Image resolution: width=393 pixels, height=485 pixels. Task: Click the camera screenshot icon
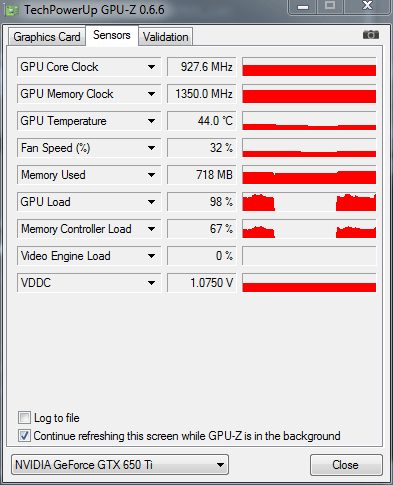pos(371,35)
